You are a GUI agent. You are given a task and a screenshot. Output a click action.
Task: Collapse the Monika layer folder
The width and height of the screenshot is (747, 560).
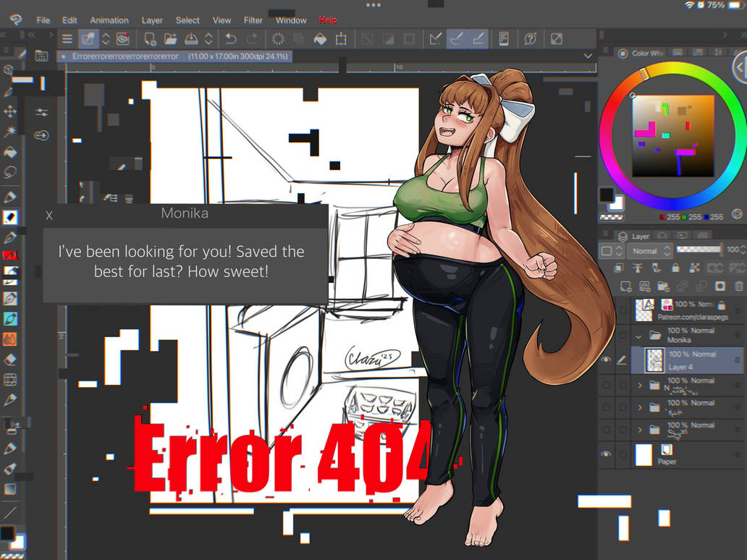click(x=638, y=336)
